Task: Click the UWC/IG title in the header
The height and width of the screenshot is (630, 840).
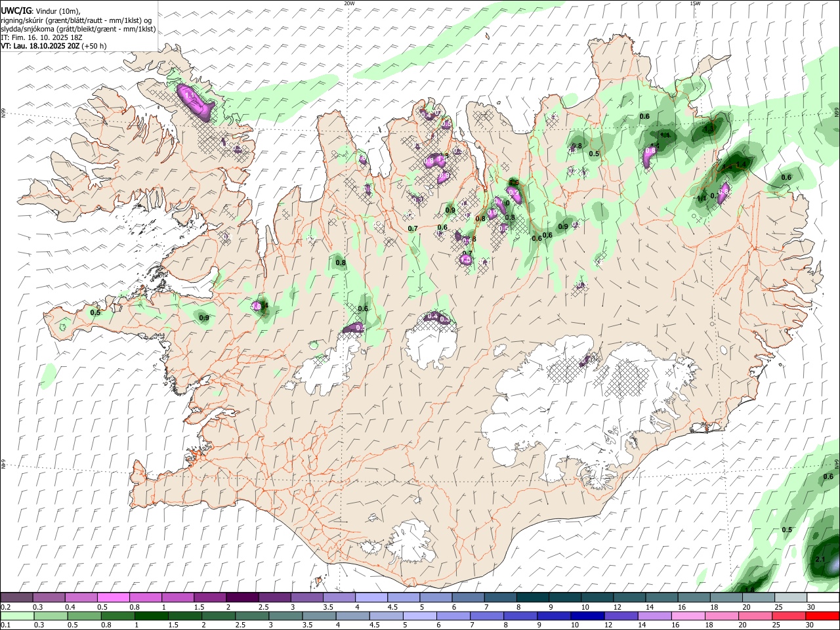Action: (x=16, y=10)
